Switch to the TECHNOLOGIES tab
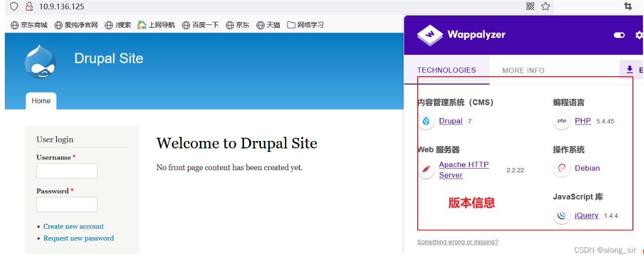 coord(446,70)
